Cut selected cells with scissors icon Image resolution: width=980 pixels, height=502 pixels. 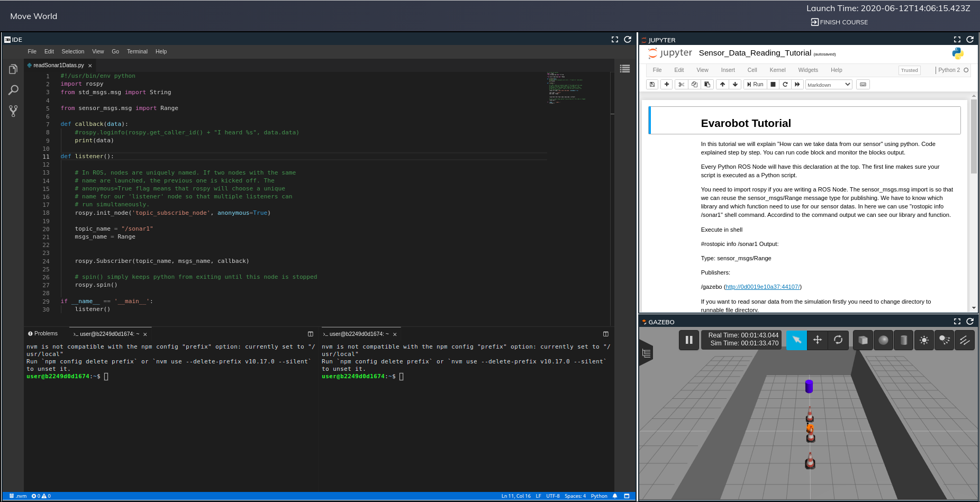[x=682, y=85]
